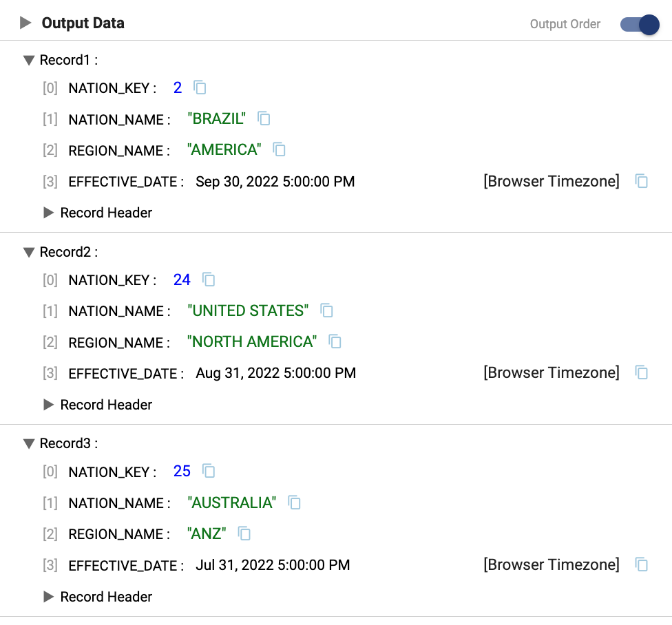The height and width of the screenshot is (625, 672).
Task: Expand Record Header under Record1
Action: pyautogui.click(x=48, y=213)
